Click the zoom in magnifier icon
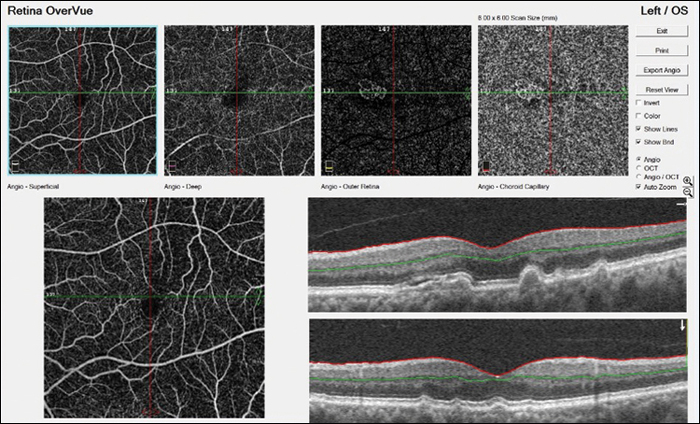700x424 pixels. pyautogui.click(x=688, y=181)
